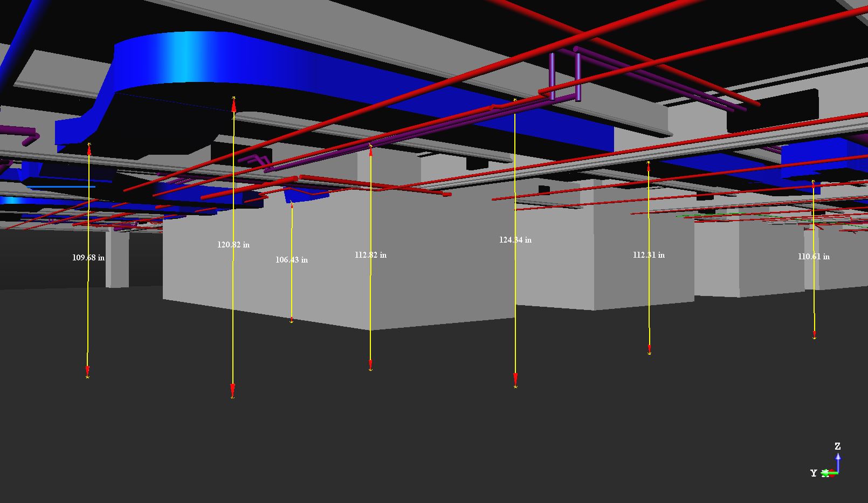868x503 pixels.
Task: Pick the bottom arrowhead of 109.68 in dimension
Action: (87, 371)
